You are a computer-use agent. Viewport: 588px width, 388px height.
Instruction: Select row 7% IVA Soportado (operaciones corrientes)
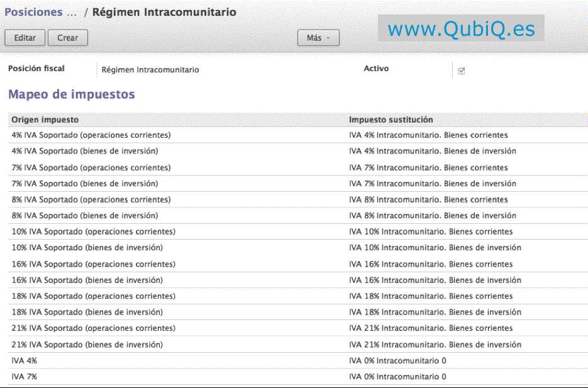91,168
